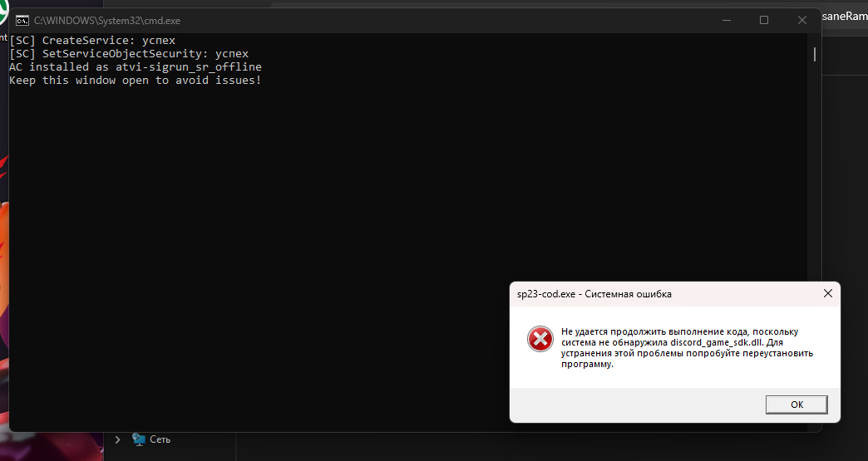Click the 'Keep this window open' line

pyautogui.click(x=135, y=80)
